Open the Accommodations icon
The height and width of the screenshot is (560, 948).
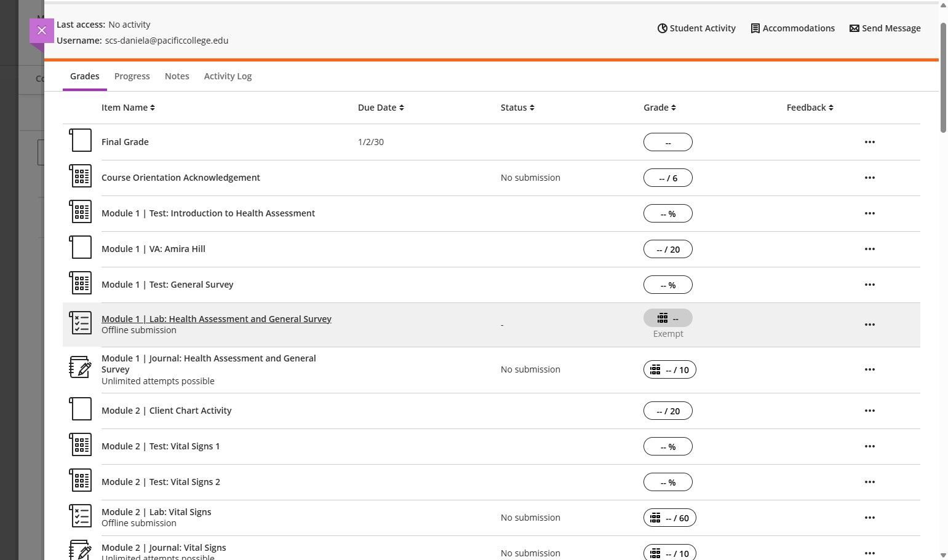[x=755, y=28]
